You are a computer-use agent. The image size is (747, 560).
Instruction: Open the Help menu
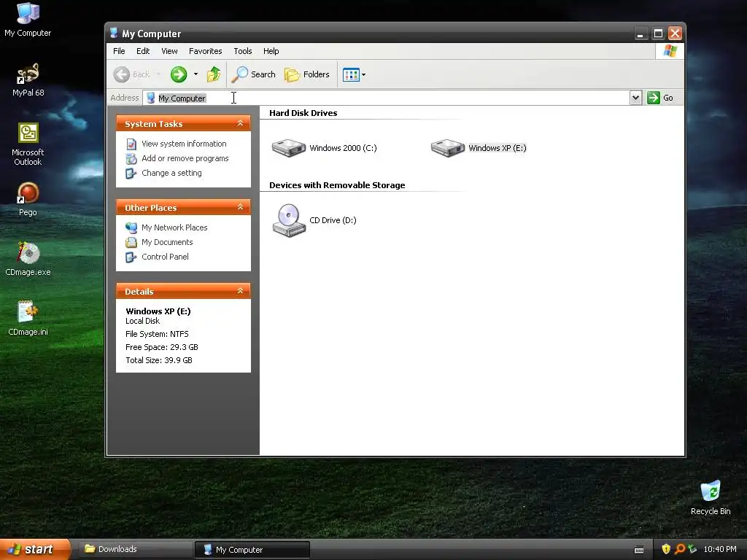(271, 51)
